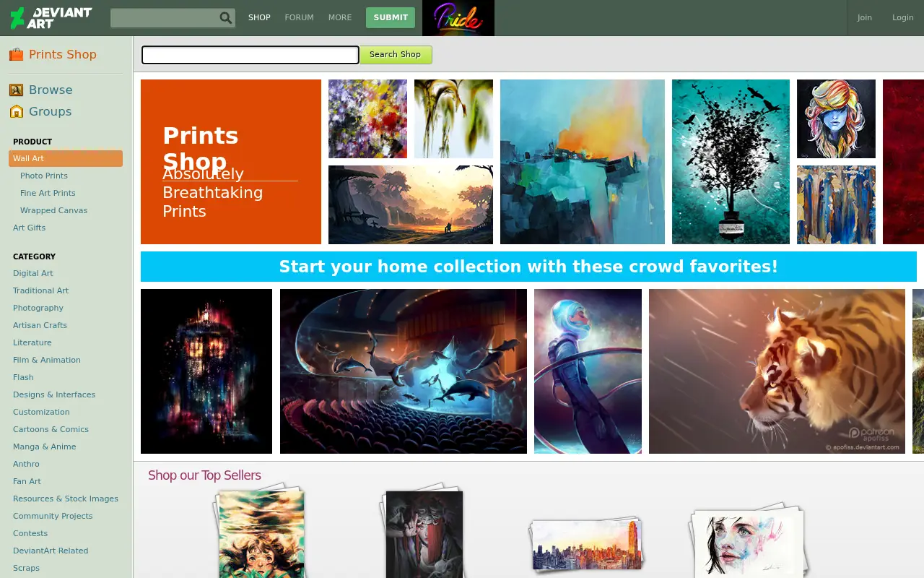Click the Prints Shop orange banner
924x578 pixels.
pyautogui.click(x=231, y=162)
